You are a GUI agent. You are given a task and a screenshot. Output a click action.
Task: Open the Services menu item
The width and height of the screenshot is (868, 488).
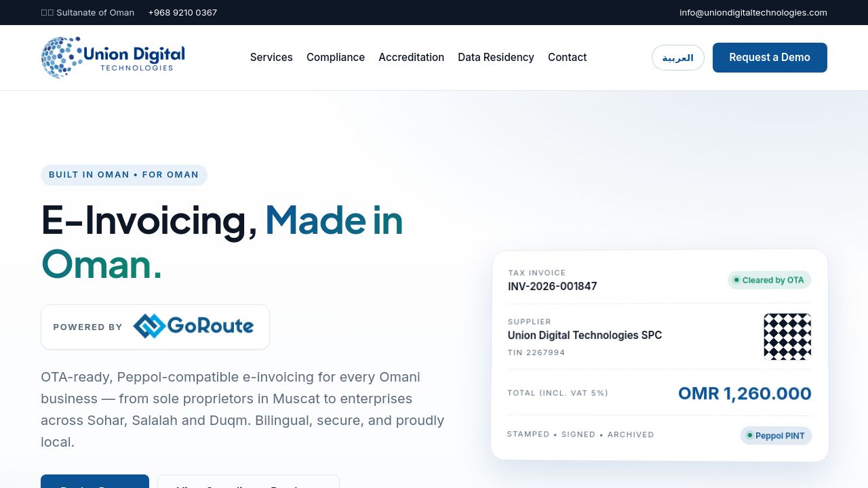point(271,58)
